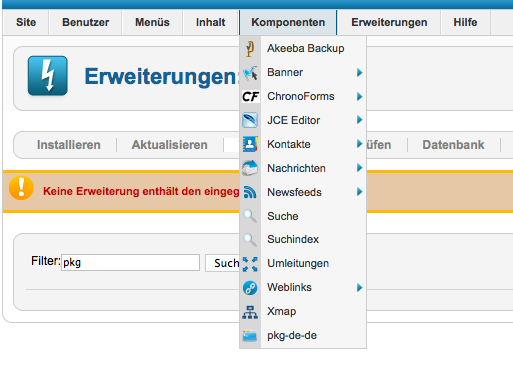Click the Nachrichten envelope icon

pos(250,168)
